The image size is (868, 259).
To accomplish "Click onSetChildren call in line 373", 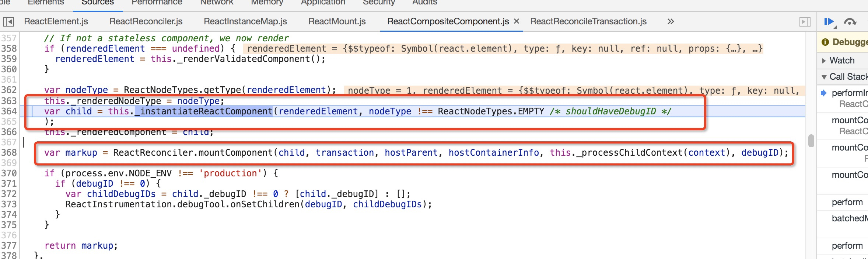I will [265, 204].
